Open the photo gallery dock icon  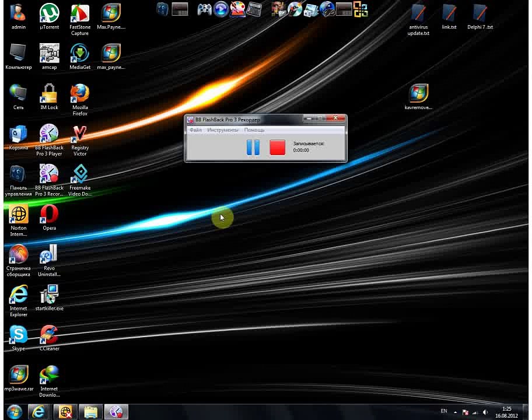pos(310,9)
